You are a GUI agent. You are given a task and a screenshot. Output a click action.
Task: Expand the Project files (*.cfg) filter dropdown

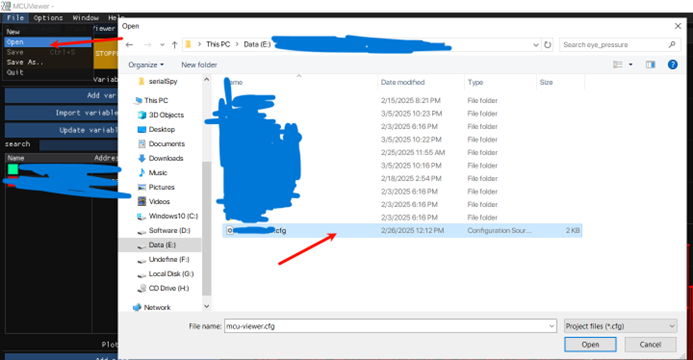tap(620, 326)
